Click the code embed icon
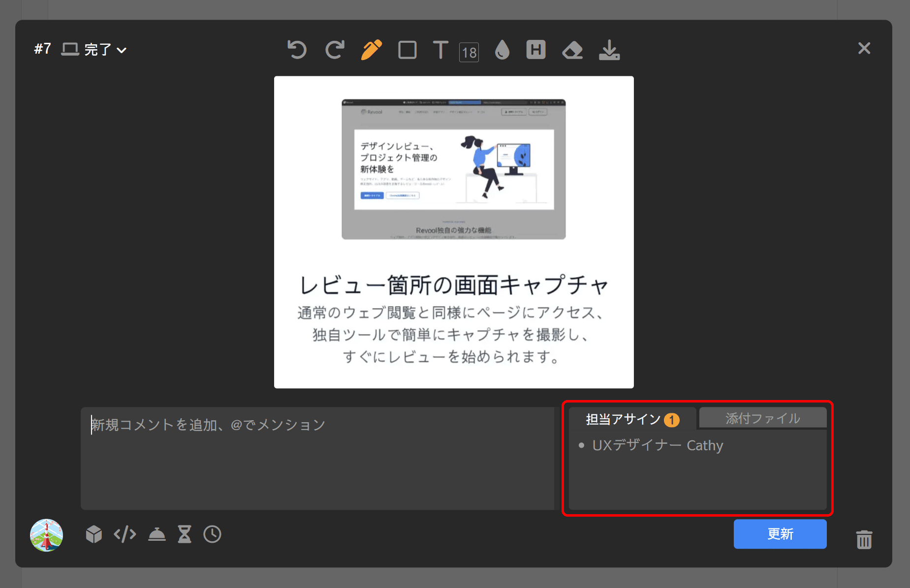This screenshot has height=588, width=910. point(124,534)
